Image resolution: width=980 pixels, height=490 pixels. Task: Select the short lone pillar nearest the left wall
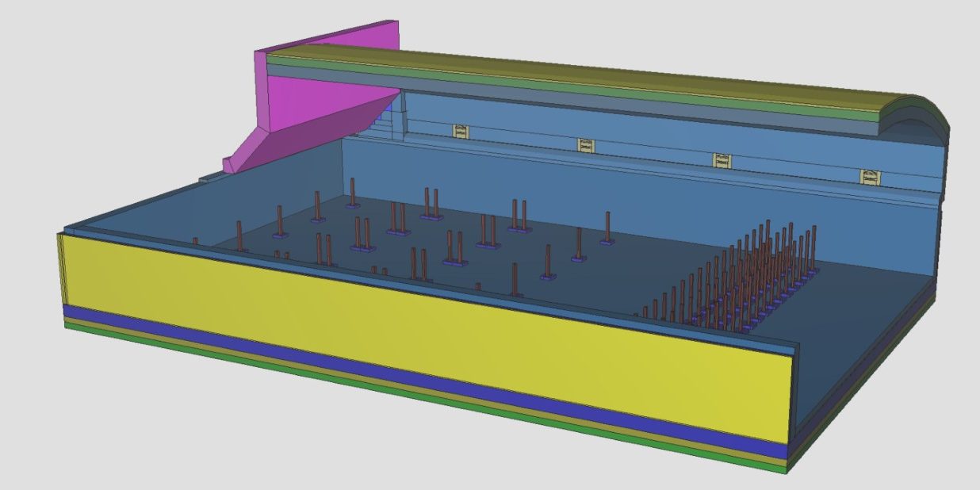click(195, 240)
